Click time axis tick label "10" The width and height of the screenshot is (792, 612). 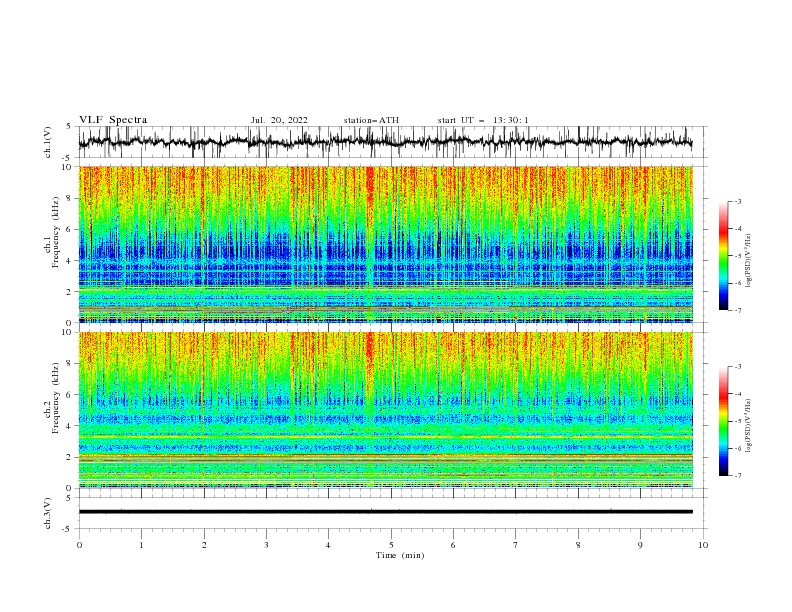[703, 545]
